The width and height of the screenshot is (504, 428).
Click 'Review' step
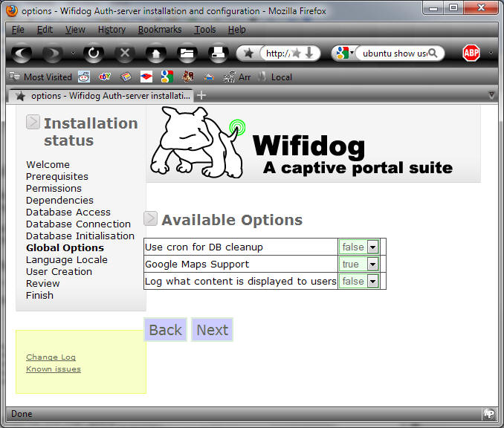coord(43,283)
